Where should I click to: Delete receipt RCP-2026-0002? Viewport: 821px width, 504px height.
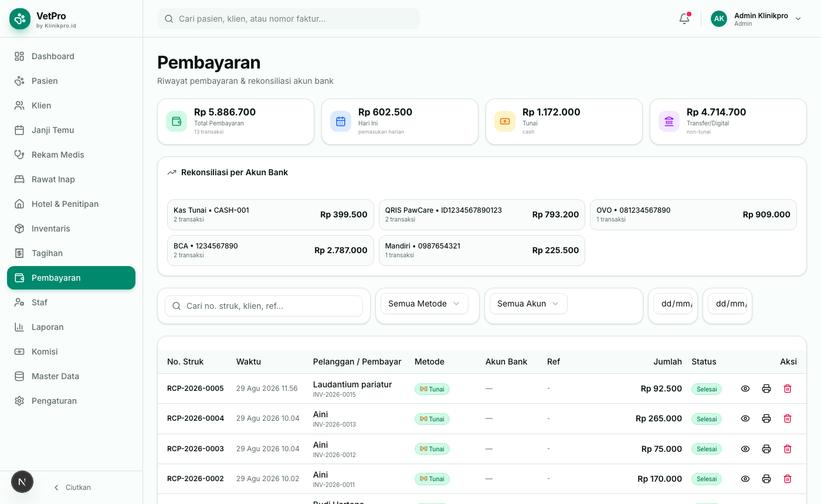point(788,479)
